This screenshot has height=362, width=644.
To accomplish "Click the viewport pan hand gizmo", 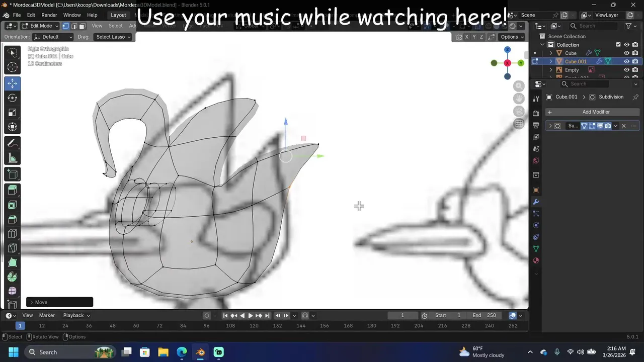I will click(519, 99).
